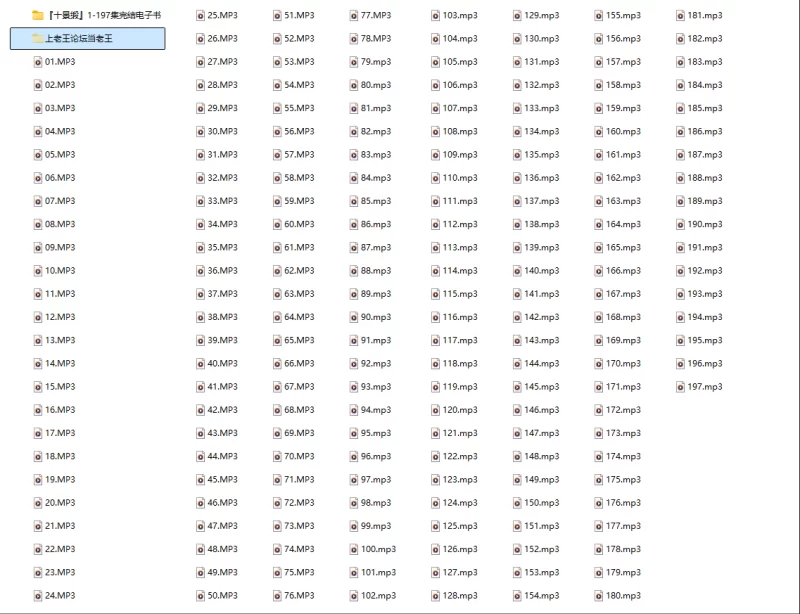
Task: Click the audio icon of 180.mp3
Action: (x=598, y=596)
